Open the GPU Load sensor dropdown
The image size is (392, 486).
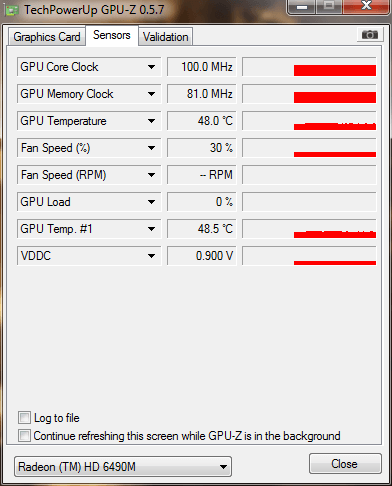(x=151, y=202)
